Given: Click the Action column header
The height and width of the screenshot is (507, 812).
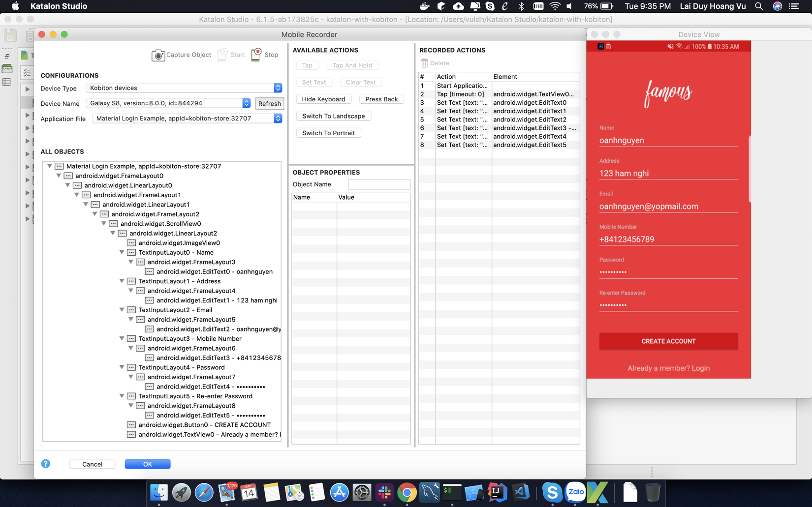Looking at the screenshot, I should tap(464, 77).
